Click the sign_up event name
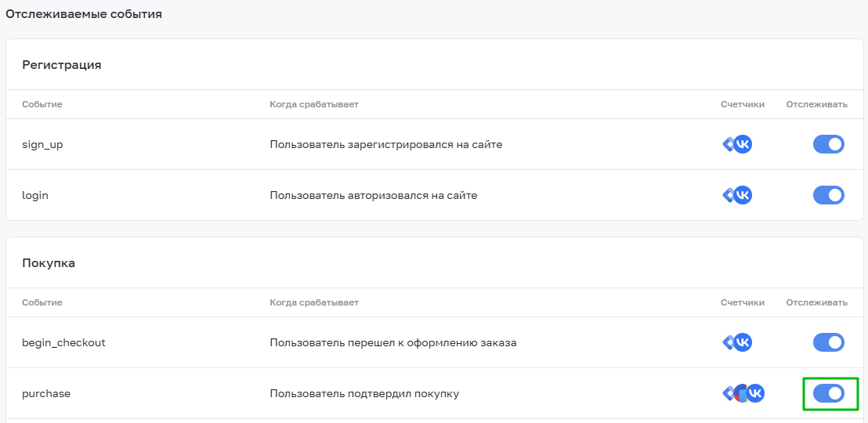 click(42, 144)
